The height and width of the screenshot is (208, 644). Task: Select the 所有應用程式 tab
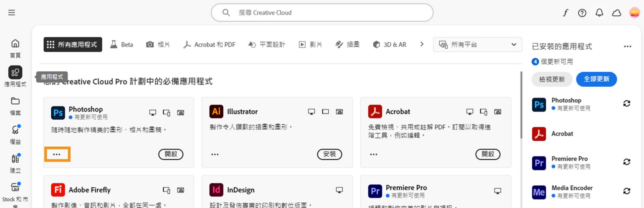[73, 45]
